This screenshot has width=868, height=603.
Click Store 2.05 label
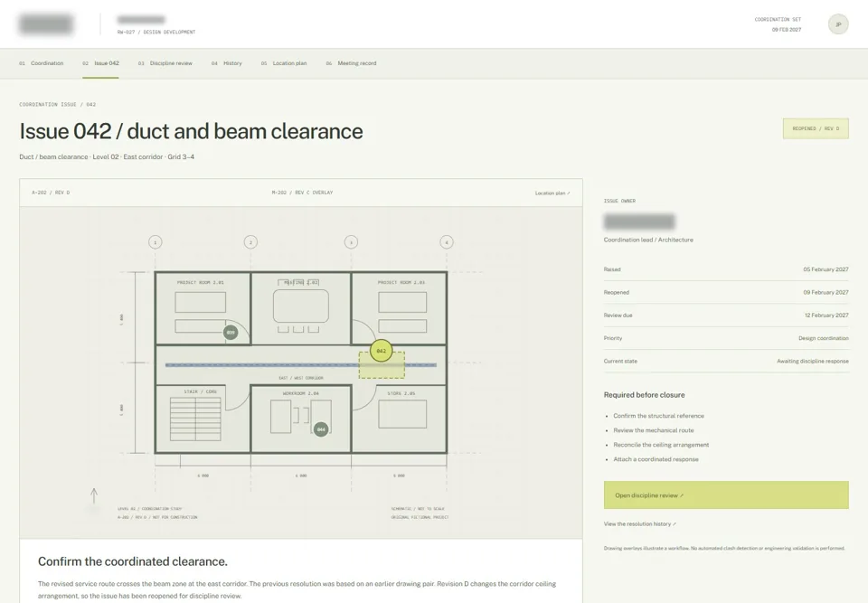(401, 393)
